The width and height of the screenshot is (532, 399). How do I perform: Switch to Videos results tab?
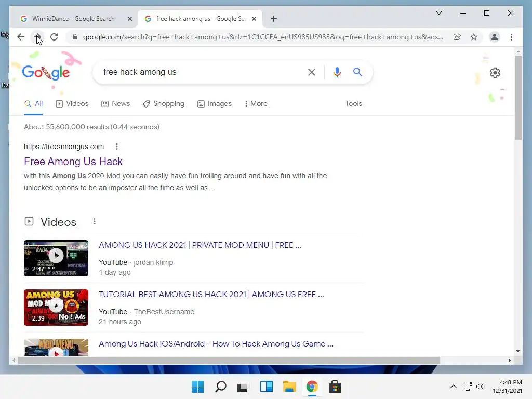72,104
